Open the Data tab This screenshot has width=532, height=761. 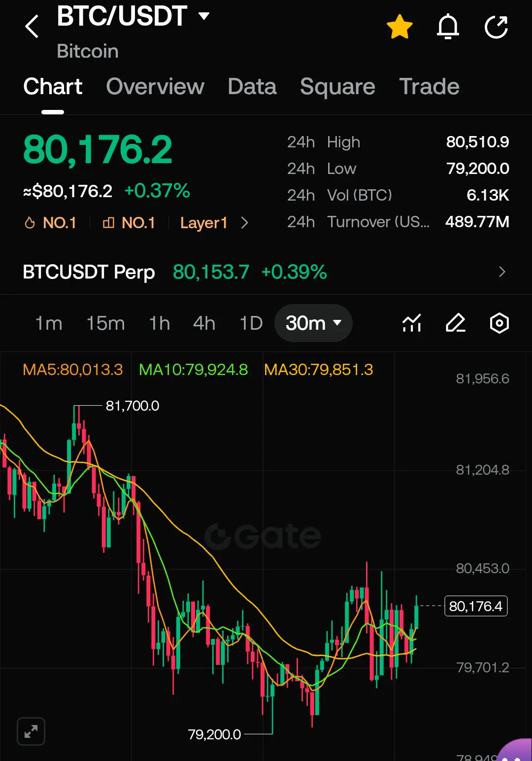point(252,87)
